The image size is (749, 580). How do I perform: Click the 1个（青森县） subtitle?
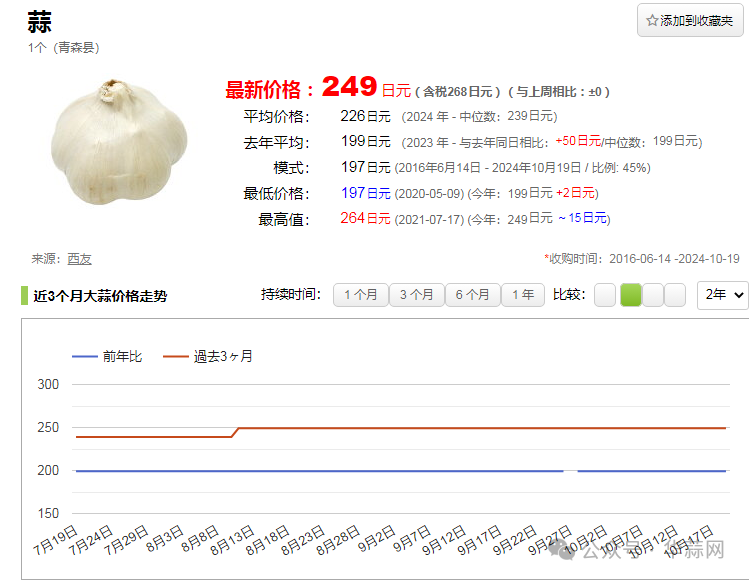tap(64, 48)
